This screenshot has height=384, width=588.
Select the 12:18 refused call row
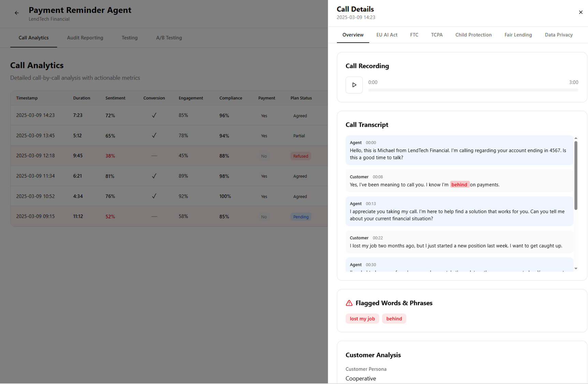136,156
